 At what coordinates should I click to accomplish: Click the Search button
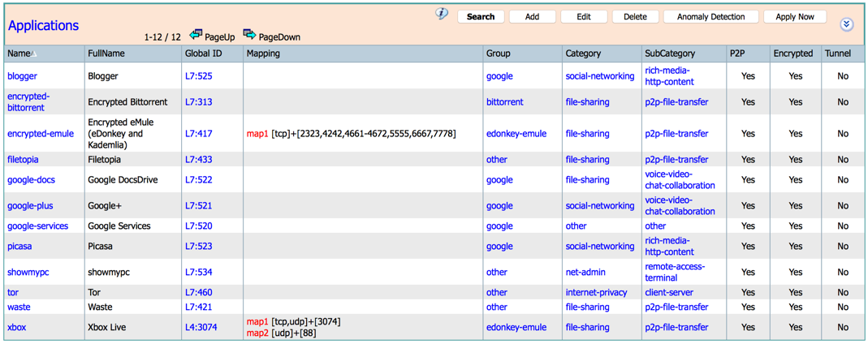coord(481,16)
